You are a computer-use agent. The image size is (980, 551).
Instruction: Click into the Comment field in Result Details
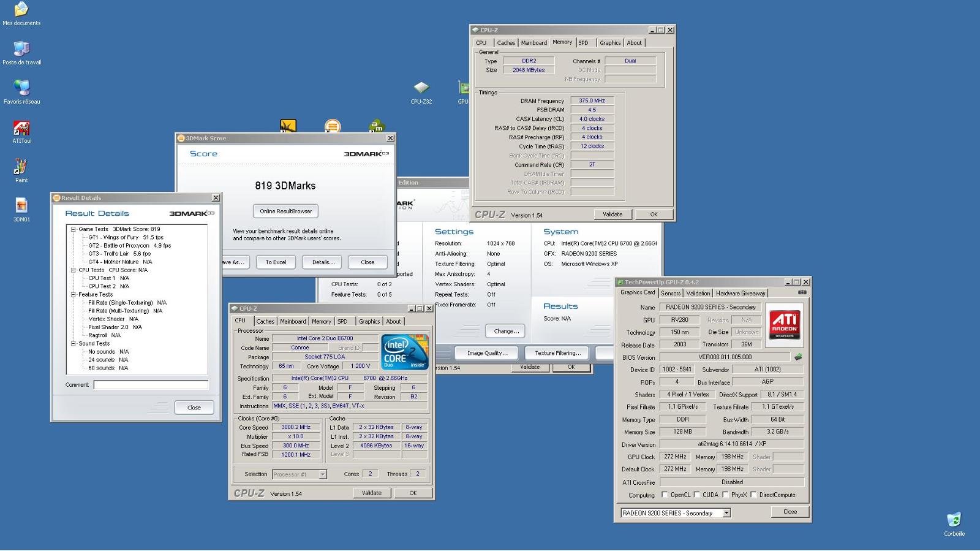pos(151,385)
